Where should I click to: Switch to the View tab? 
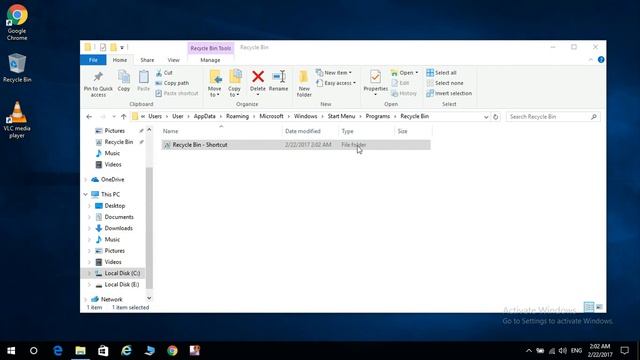pos(173,60)
